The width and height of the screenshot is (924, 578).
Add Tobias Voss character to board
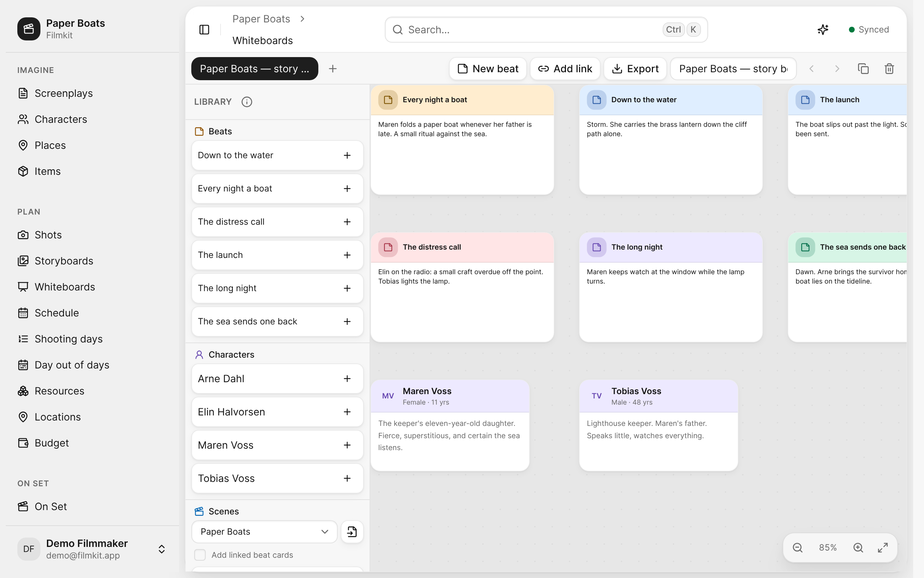(x=347, y=478)
